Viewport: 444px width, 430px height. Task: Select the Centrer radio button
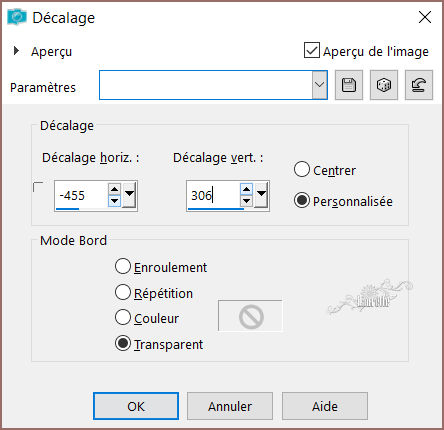click(302, 169)
